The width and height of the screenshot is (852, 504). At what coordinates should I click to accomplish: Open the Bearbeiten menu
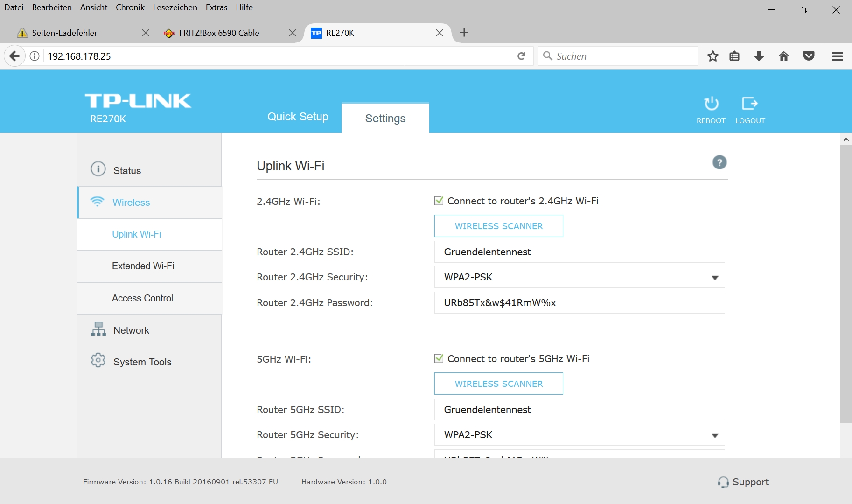52,7
